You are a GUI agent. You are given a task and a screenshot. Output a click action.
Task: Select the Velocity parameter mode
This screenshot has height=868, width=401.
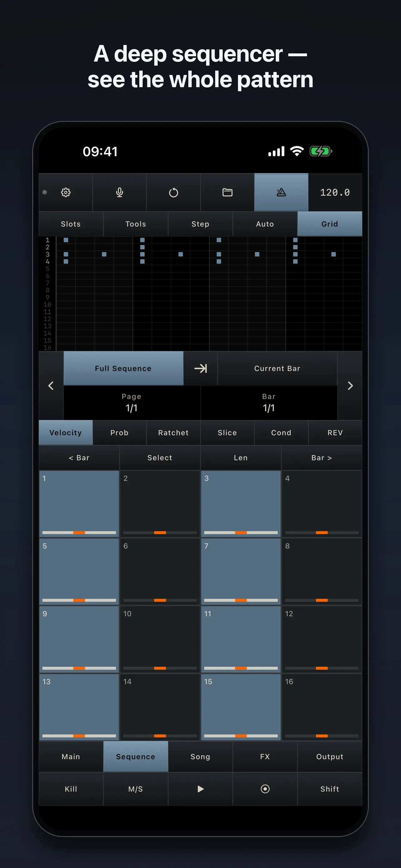pos(66,433)
